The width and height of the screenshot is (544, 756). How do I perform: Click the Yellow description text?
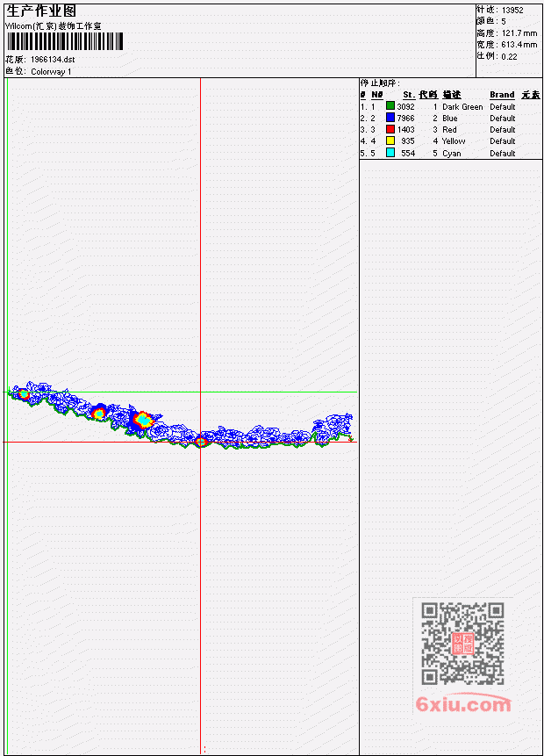454,141
